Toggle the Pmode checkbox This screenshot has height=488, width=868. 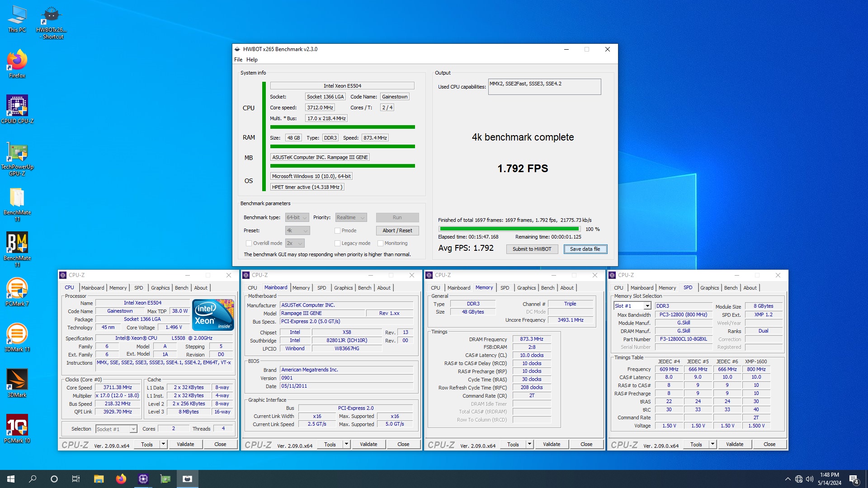pos(337,230)
